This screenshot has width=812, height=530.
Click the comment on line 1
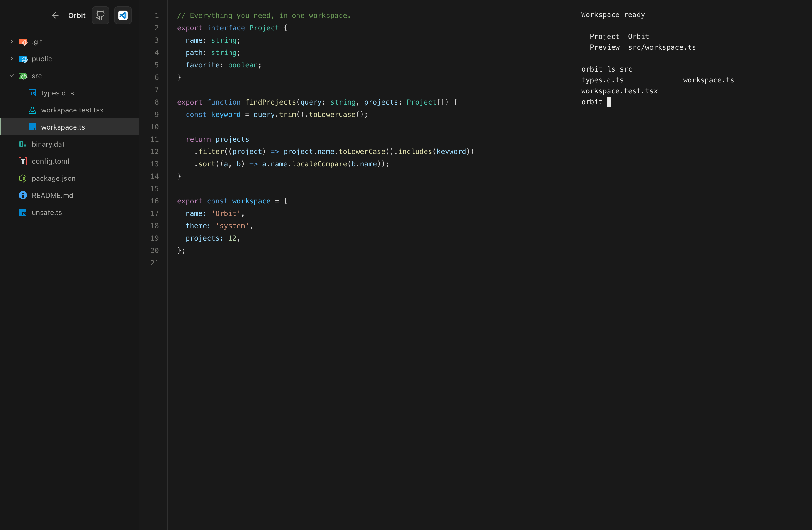264,16
